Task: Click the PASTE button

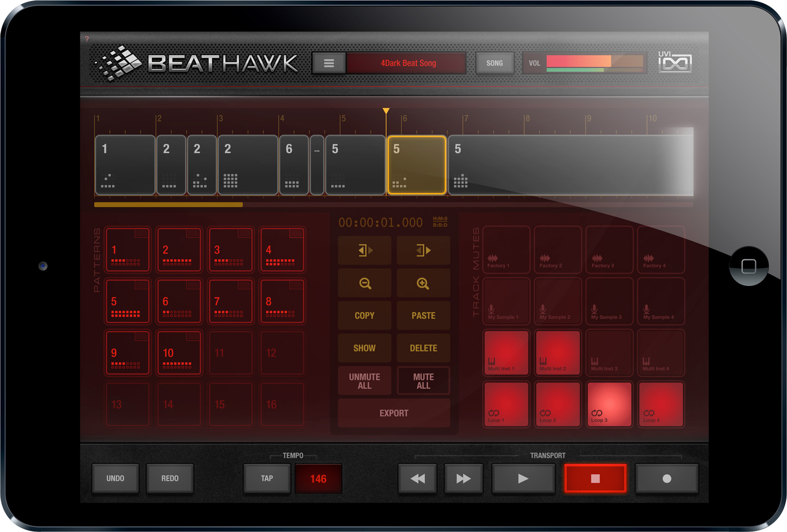Action: (423, 316)
